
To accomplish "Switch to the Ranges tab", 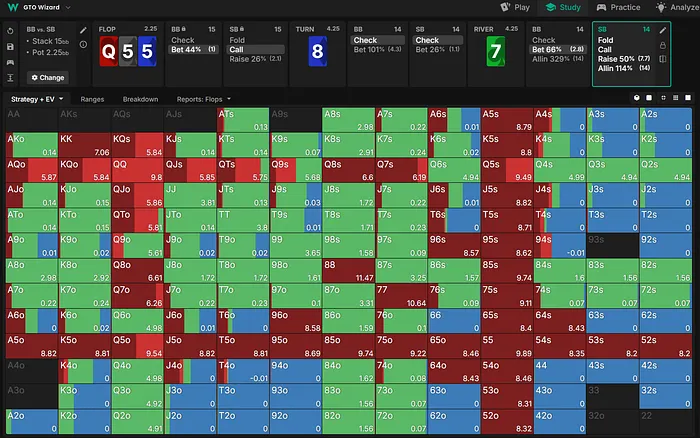I will [x=92, y=100].
